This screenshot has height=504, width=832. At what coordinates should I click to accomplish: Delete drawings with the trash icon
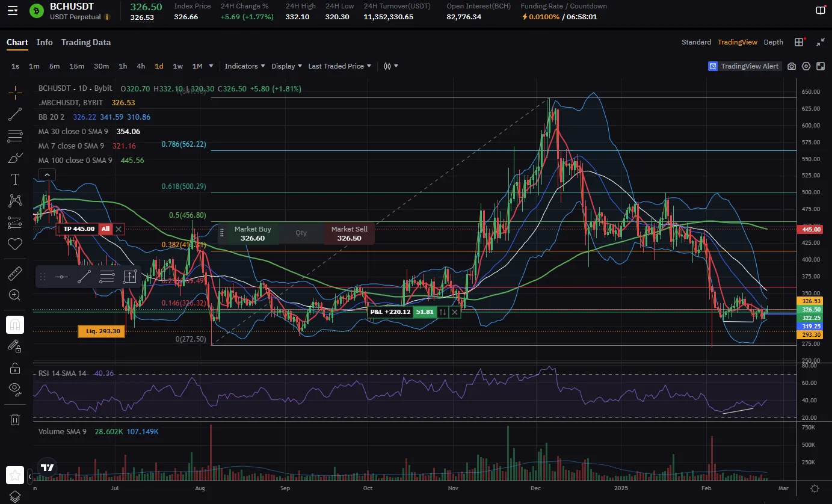(15, 419)
